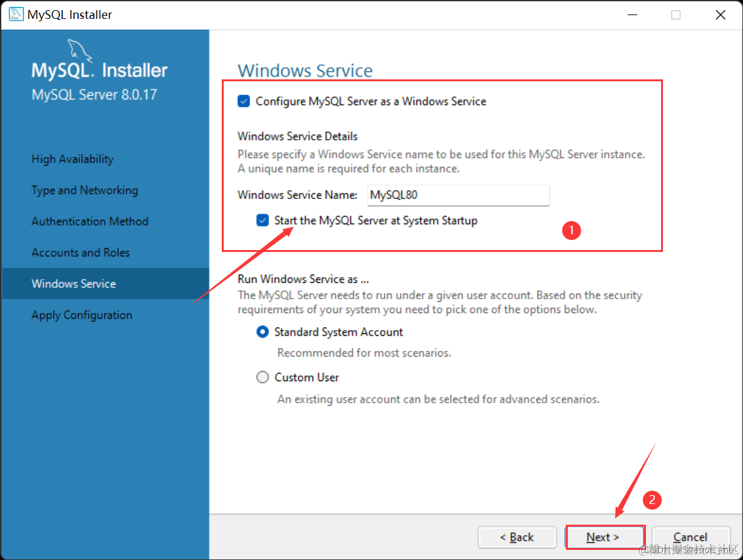Click the MySQL dolphin logo in sidebar
743x560 pixels.
pyautogui.click(x=79, y=50)
